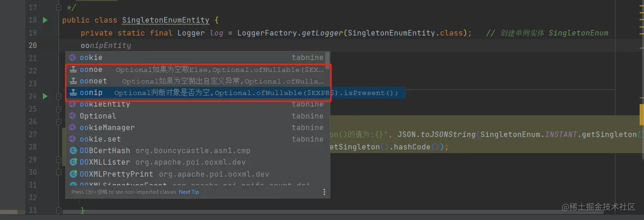This screenshot has width=644, height=220.
Task: Click tabnine icon beside ookie suggestion
Action: (72, 58)
